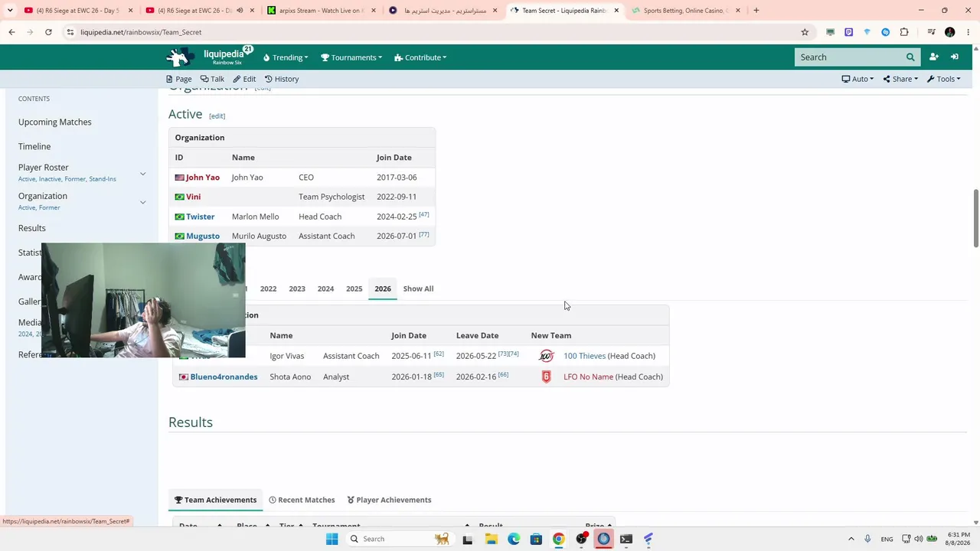The width and height of the screenshot is (980, 551).
Task: Open the Share dropdown
Action: click(900, 79)
